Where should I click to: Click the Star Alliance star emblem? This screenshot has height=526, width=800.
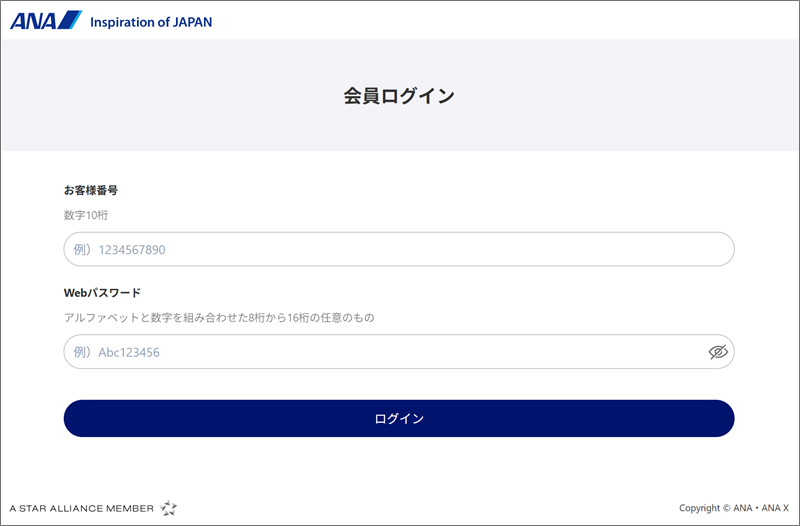(x=168, y=508)
